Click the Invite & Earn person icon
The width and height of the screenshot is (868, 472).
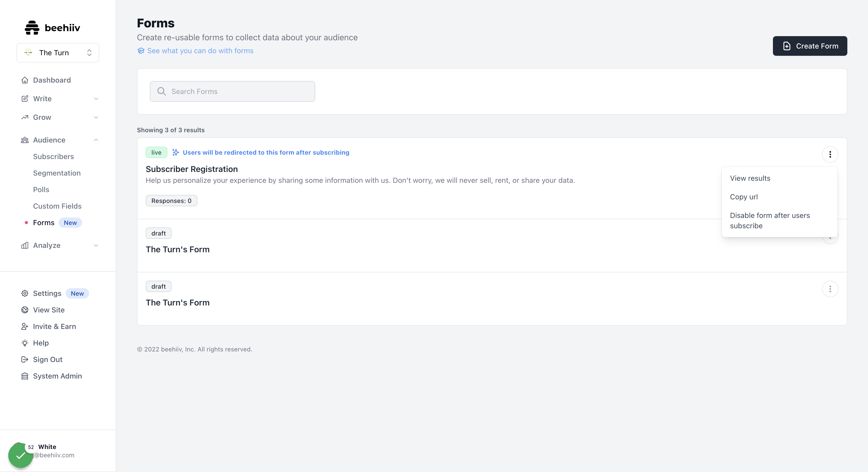coord(25,326)
